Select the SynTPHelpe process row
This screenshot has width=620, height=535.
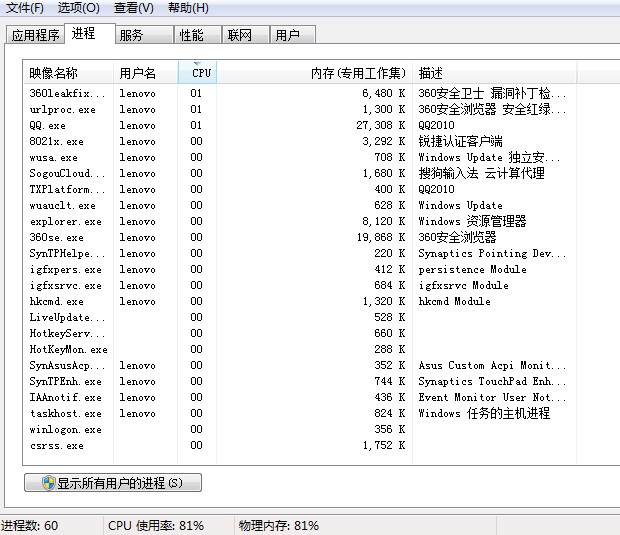299,253
